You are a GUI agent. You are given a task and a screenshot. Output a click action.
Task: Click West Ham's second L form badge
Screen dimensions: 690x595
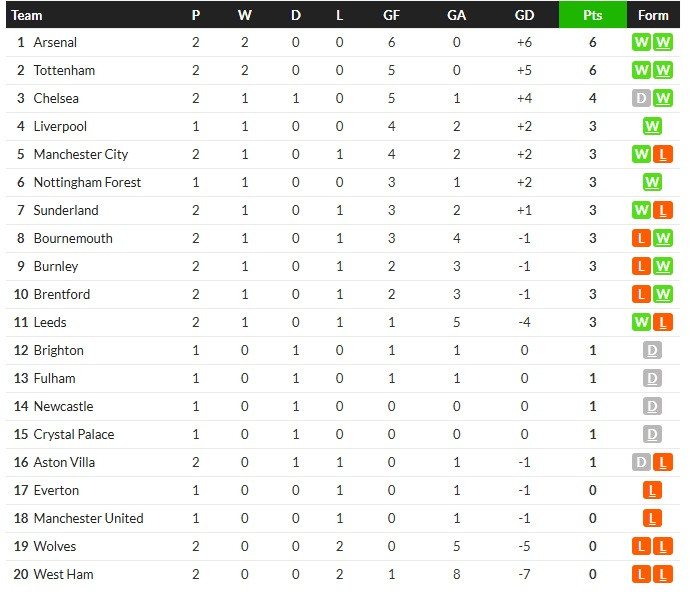tap(663, 574)
